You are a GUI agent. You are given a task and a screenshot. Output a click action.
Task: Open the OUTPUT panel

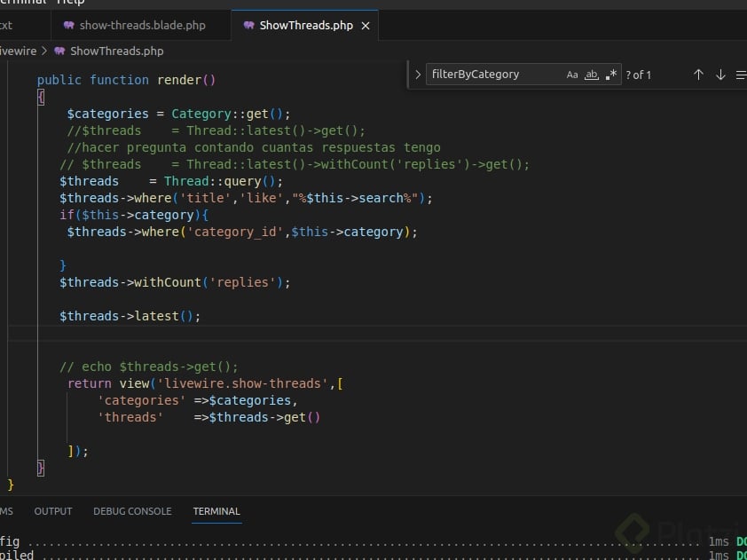(53, 511)
